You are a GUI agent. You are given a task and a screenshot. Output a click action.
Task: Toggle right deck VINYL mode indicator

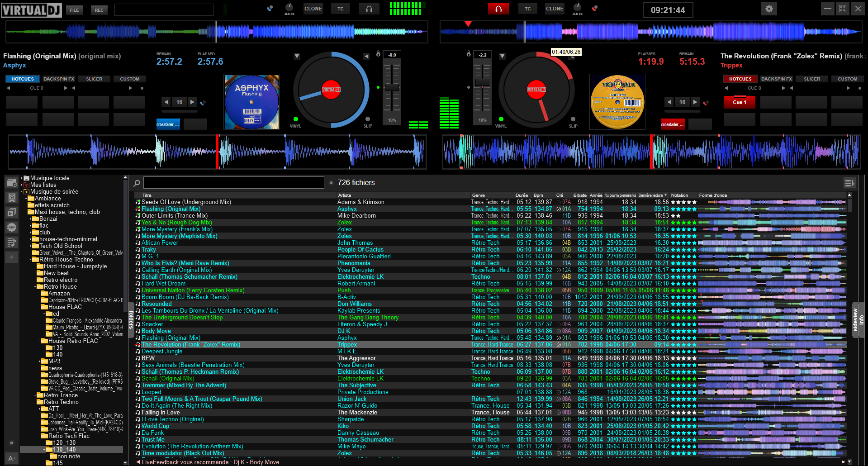[x=501, y=119]
